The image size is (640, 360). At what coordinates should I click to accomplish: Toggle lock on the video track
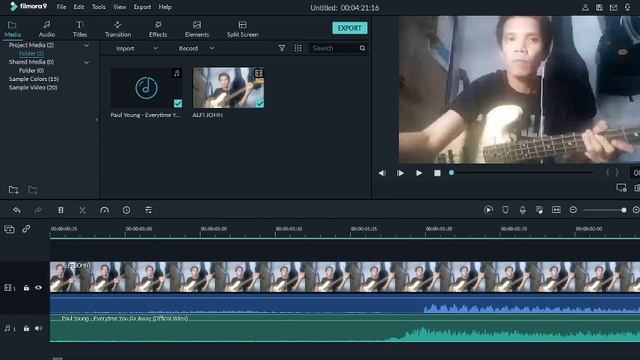(x=26, y=288)
